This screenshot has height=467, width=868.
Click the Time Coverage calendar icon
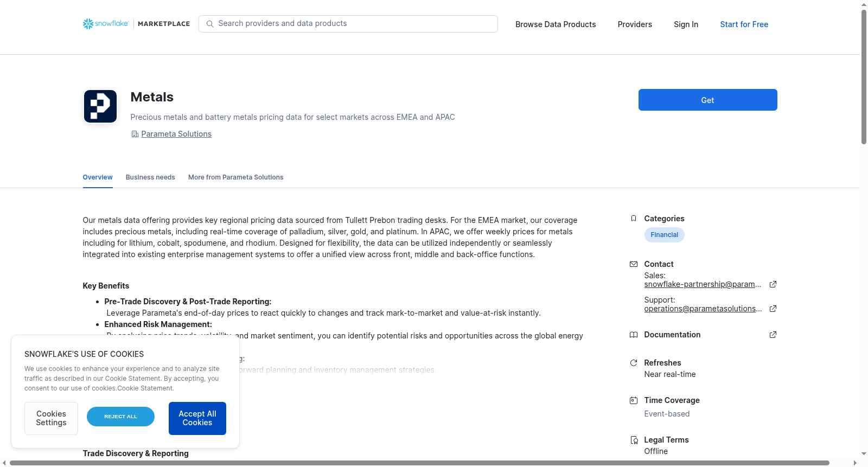pyautogui.click(x=634, y=400)
